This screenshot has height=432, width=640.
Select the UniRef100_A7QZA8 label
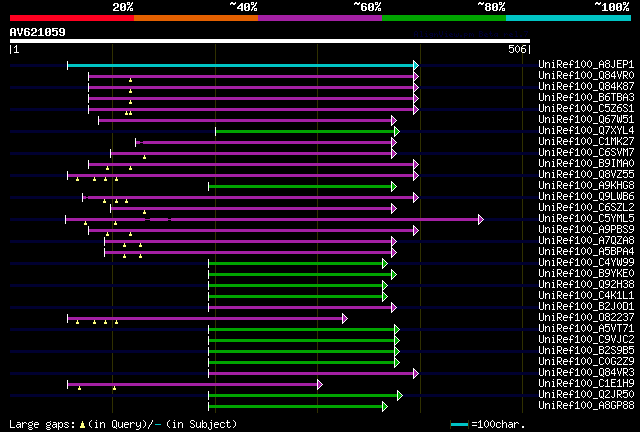[586, 241]
